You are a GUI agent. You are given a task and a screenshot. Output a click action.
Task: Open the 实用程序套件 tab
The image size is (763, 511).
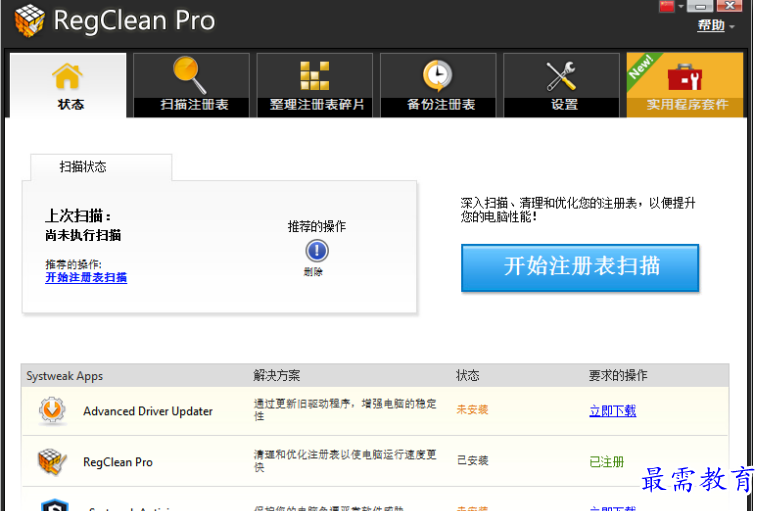pos(685,85)
